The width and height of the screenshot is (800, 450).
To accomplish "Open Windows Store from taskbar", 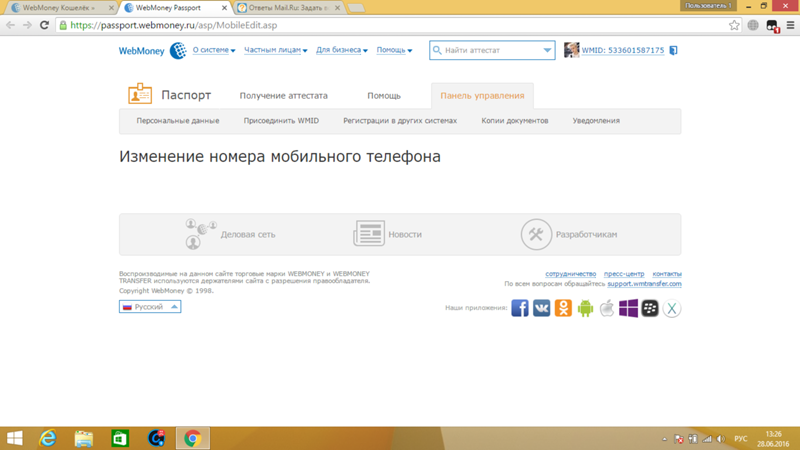I will click(x=120, y=438).
